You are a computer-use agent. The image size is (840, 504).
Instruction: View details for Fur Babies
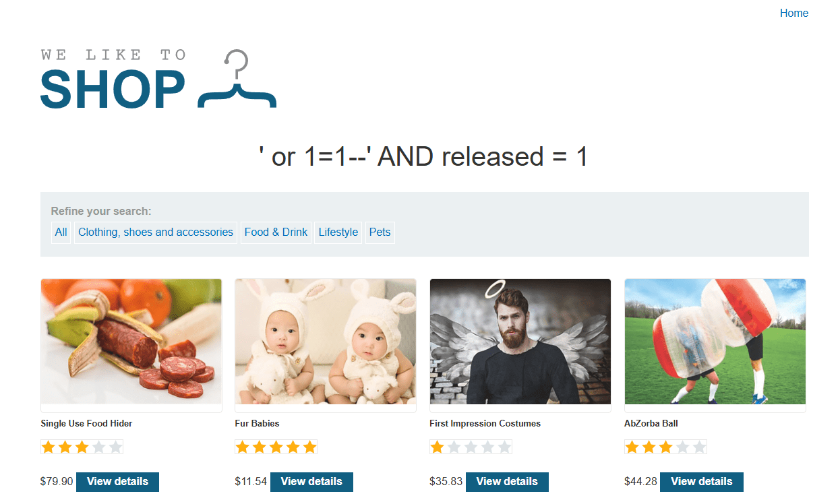point(311,482)
